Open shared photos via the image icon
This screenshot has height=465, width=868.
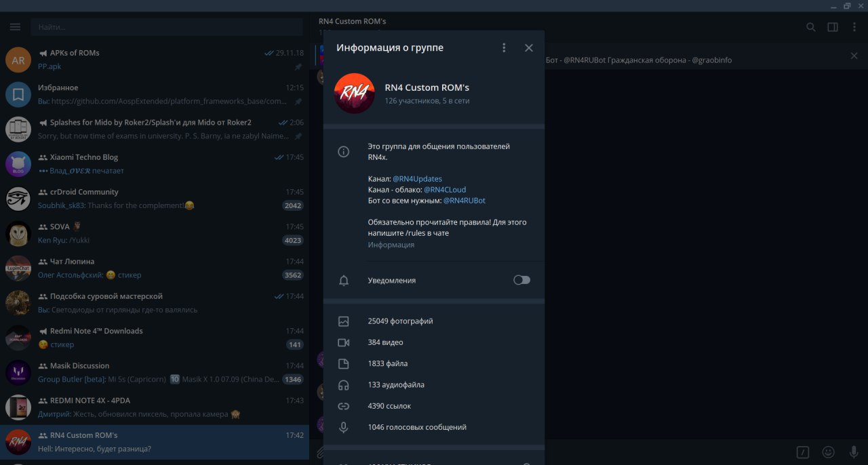[x=344, y=321]
